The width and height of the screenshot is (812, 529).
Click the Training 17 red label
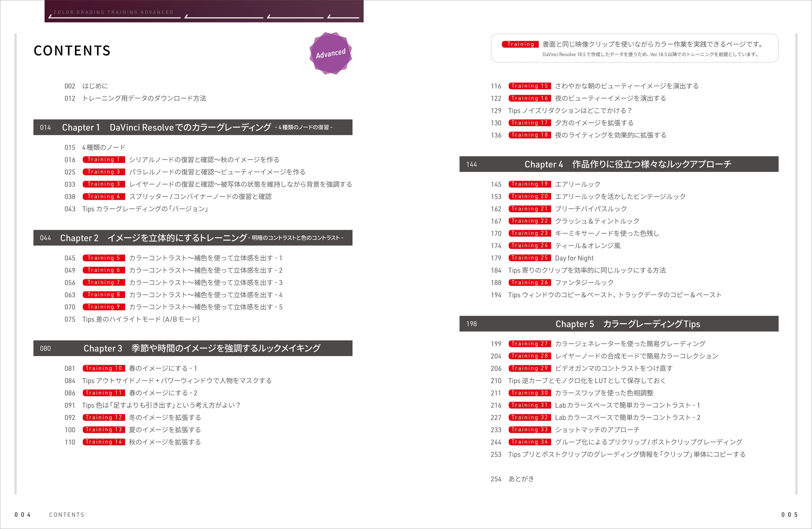pyautogui.click(x=530, y=123)
